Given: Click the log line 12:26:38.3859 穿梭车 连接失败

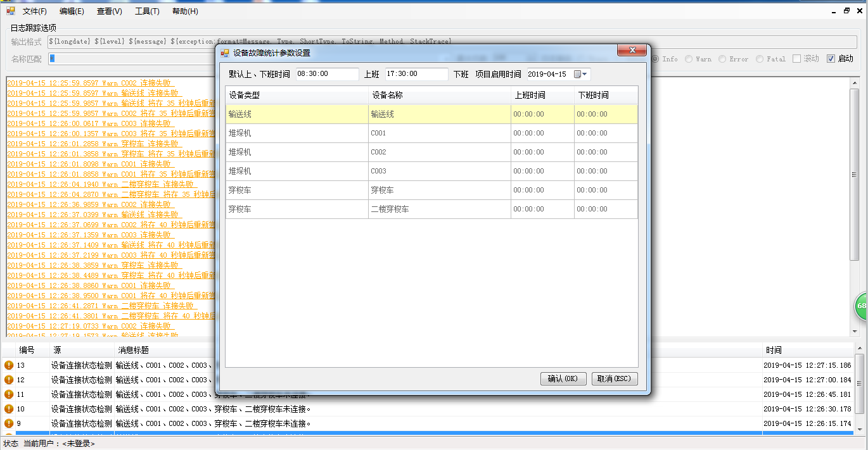Looking at the screenshot, I should point(94,265).
